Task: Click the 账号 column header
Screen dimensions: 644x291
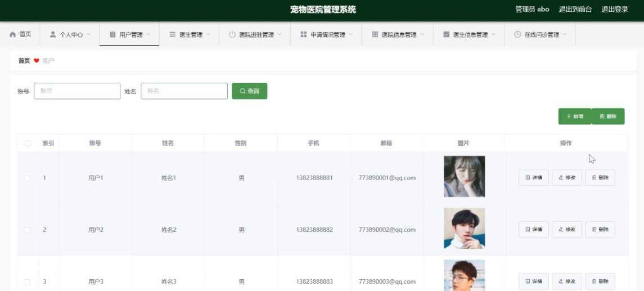Action: tap(95, 144)
